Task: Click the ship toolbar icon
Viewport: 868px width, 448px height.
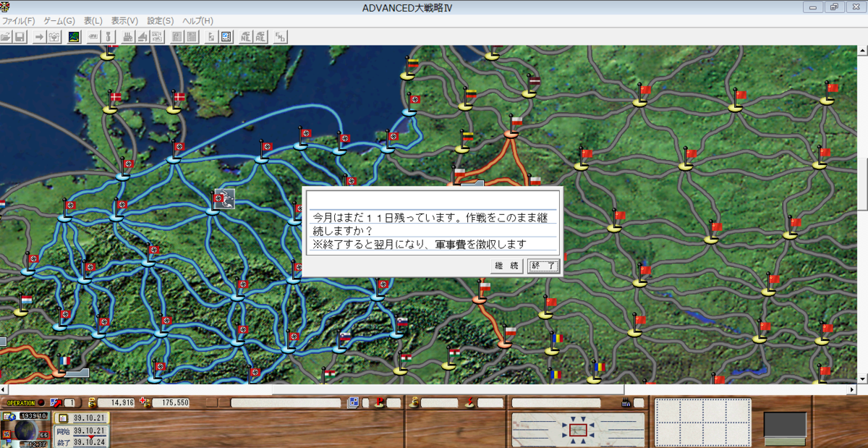Action: pyautogui.click(x=142, y=36)
